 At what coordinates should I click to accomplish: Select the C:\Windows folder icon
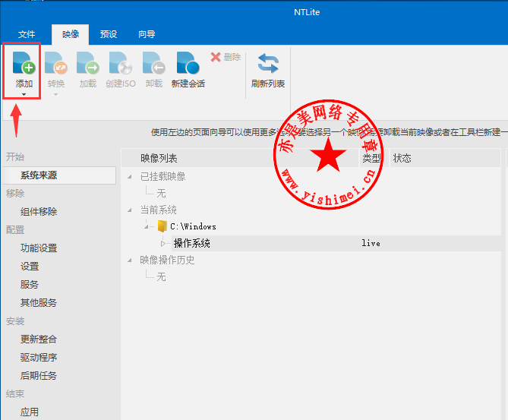tap(162, 226)
